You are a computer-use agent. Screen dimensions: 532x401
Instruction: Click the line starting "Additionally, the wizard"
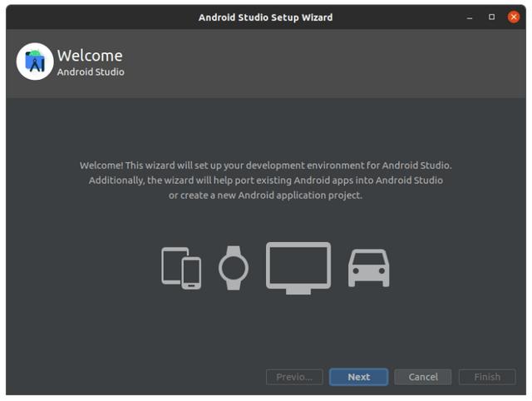pos(266,181)
